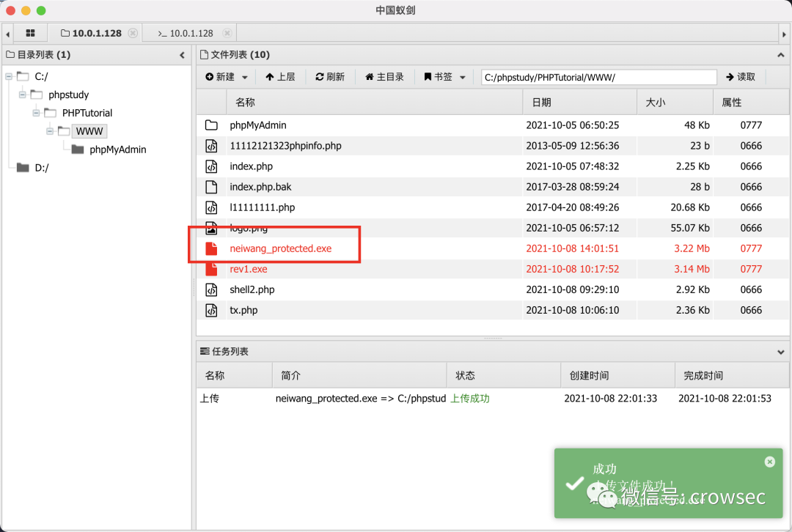792x532 pixels.
Task: Select phpMyAdmin in the directory tree
Action: (x=117, y=149)
